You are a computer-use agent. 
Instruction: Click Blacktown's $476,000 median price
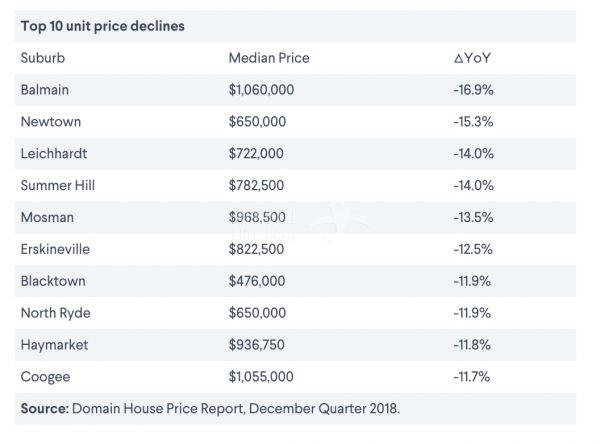257,281
